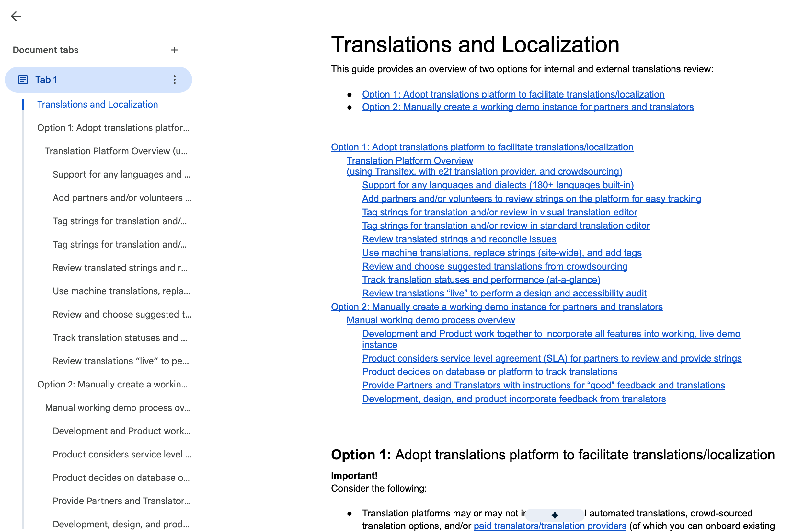The width and height of the screenshot is (804, 532).
Task: Select Track translation statuses outline entry
Action: point(120,338)
